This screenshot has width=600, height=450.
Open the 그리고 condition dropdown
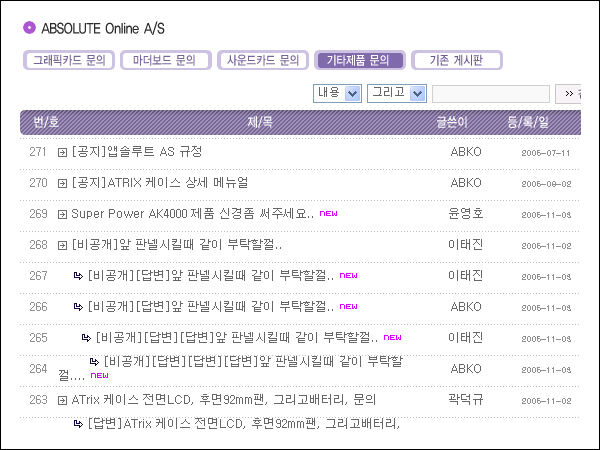[396, 93]
